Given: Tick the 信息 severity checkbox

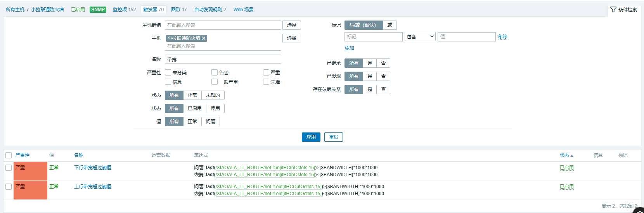Looking at the screenshot, I should (x=168, y=82).
